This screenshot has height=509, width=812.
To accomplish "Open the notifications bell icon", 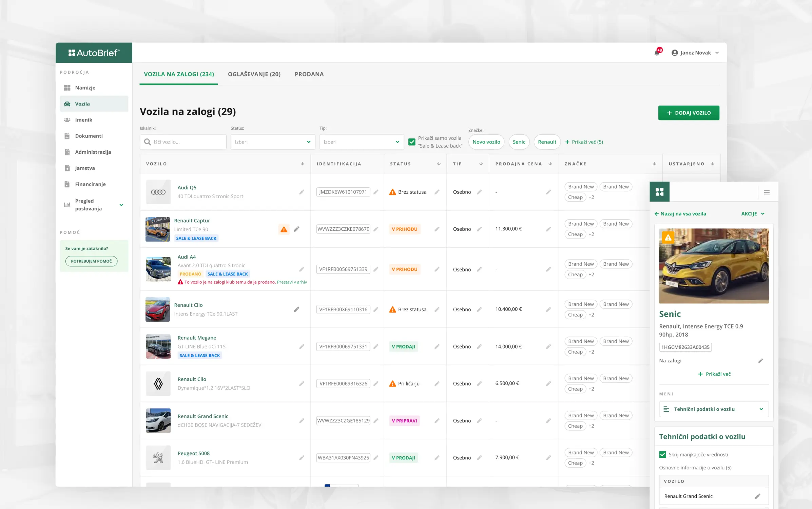I will tap(657, 53).
